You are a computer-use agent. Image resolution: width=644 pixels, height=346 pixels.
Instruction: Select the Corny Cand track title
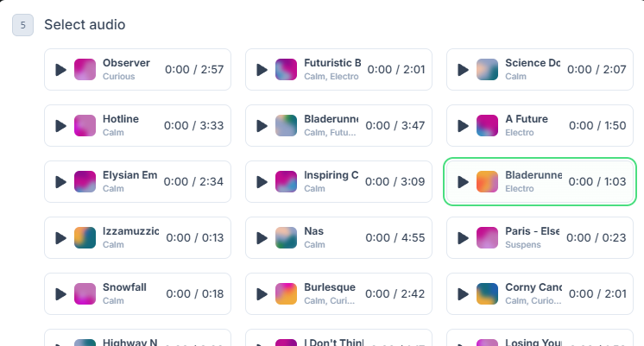tap(533, 287)
